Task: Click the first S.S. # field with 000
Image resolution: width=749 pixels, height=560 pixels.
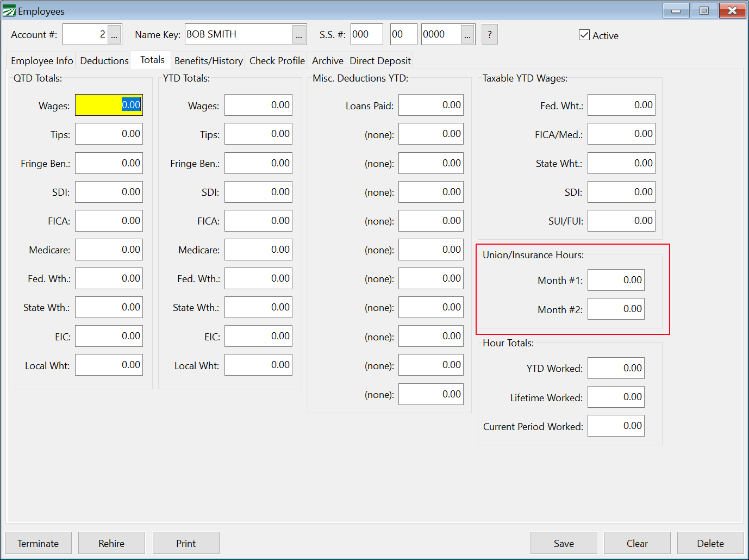Action: point(367,34)
